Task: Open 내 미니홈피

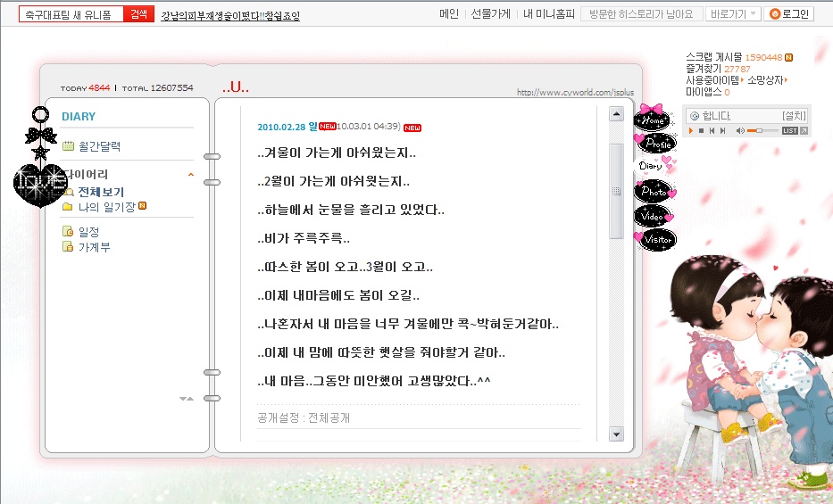Action: (x=549, y=13)
